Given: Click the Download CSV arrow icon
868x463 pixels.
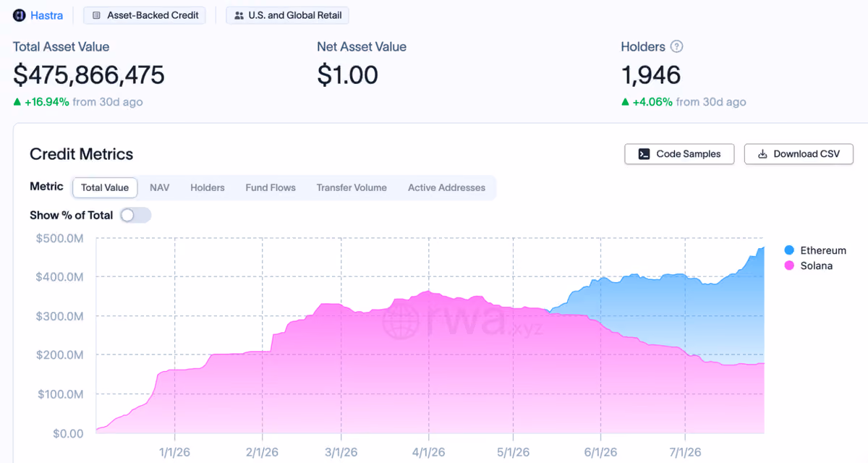Looking at the screenshot, I should (x=762, y=154).
